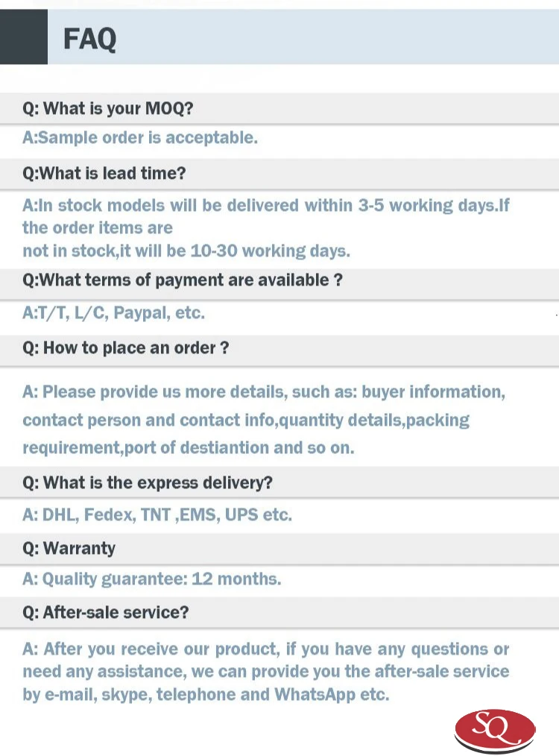
Task: Click the '3-5 working days' answer line
Action: pos(266,205)
